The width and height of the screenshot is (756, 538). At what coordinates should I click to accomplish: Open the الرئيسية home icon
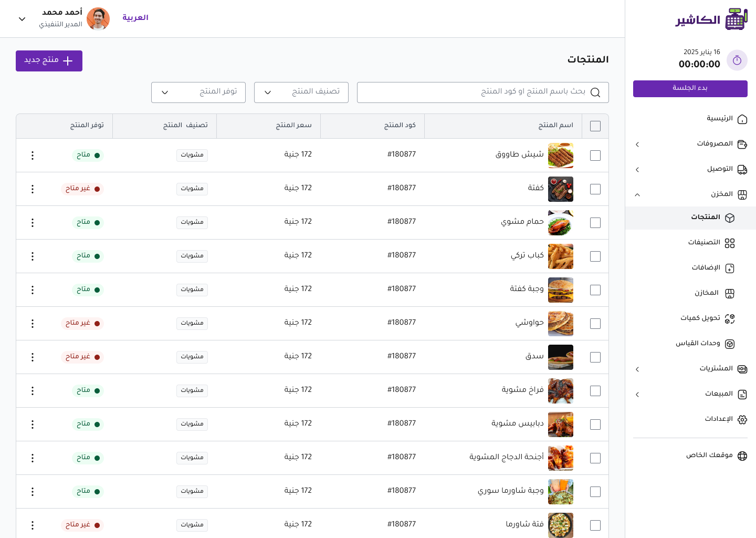tap(742, 119)
